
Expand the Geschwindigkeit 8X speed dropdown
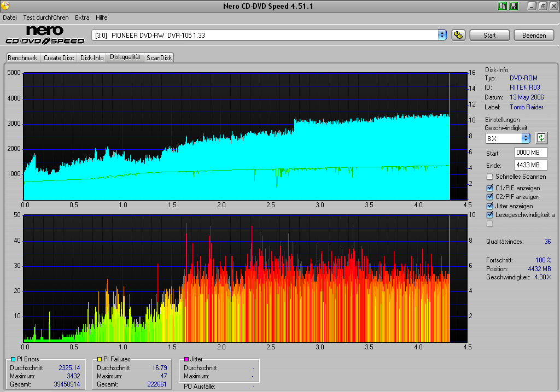click(x=526, y=138)
